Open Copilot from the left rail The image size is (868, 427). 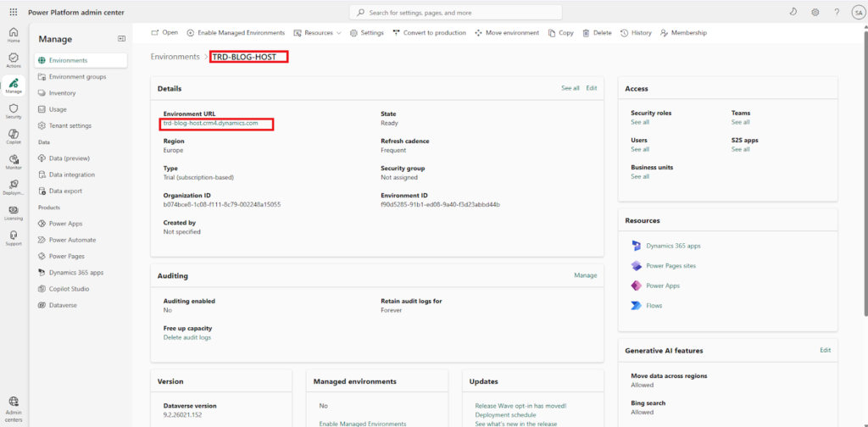[14, 136]
